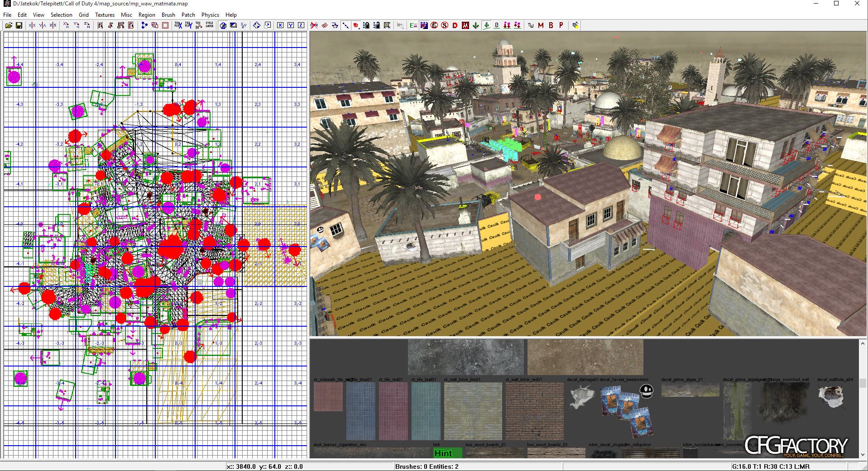Click the three-node vertex tool icon
The width and height of the screenshot is (868, 471).
click(144, 25)
